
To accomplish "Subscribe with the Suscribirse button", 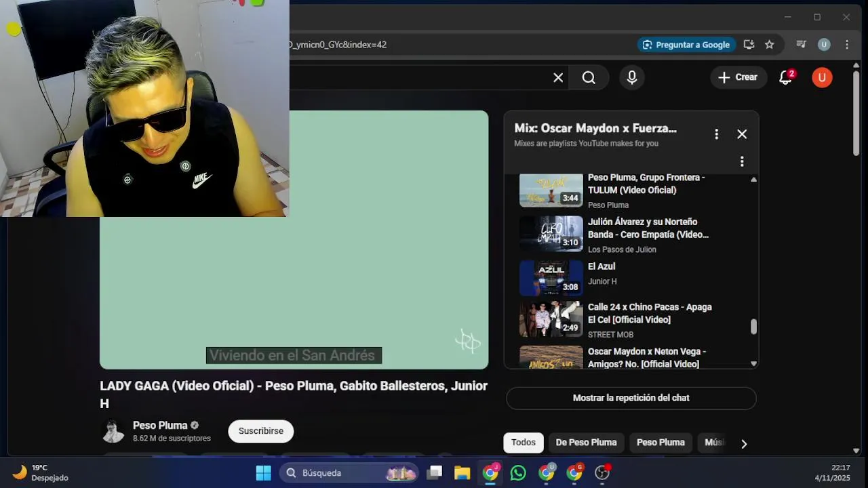I will [261, 431].
